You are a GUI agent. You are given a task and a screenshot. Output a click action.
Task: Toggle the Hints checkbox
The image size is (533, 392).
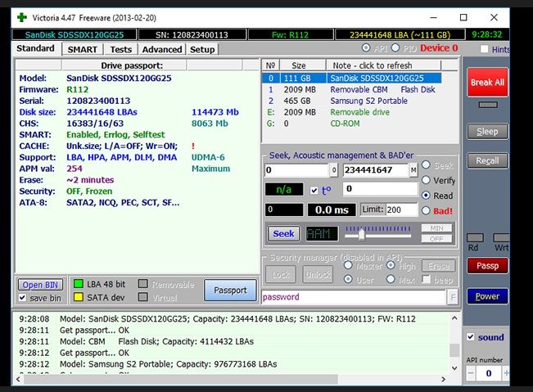(x=485, y=49)
